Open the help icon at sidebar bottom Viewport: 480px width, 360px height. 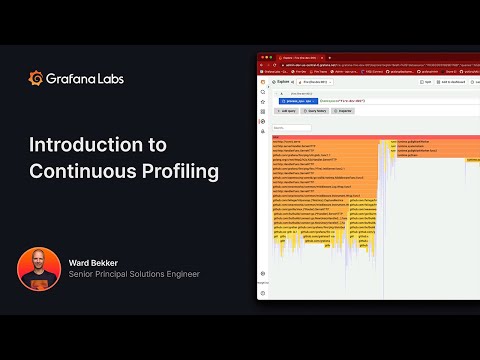click(x=263, y=293)
